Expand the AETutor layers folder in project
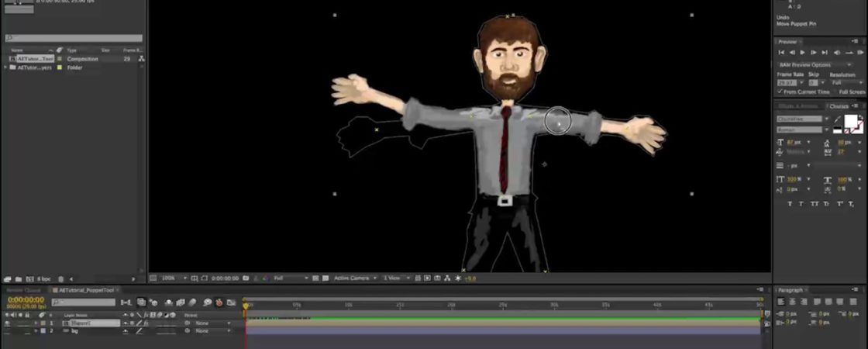Screen dimensions: 868x349 [6, 67]
